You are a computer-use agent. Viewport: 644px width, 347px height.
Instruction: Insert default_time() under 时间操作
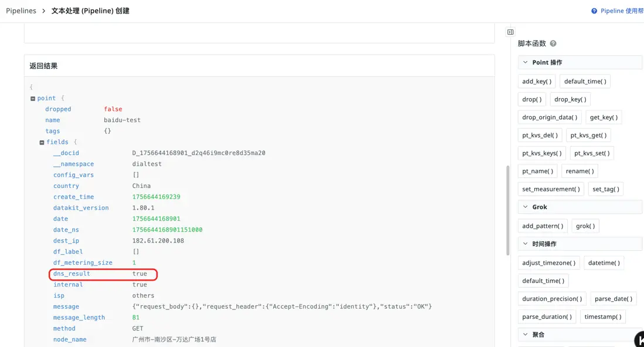point(543,281)
